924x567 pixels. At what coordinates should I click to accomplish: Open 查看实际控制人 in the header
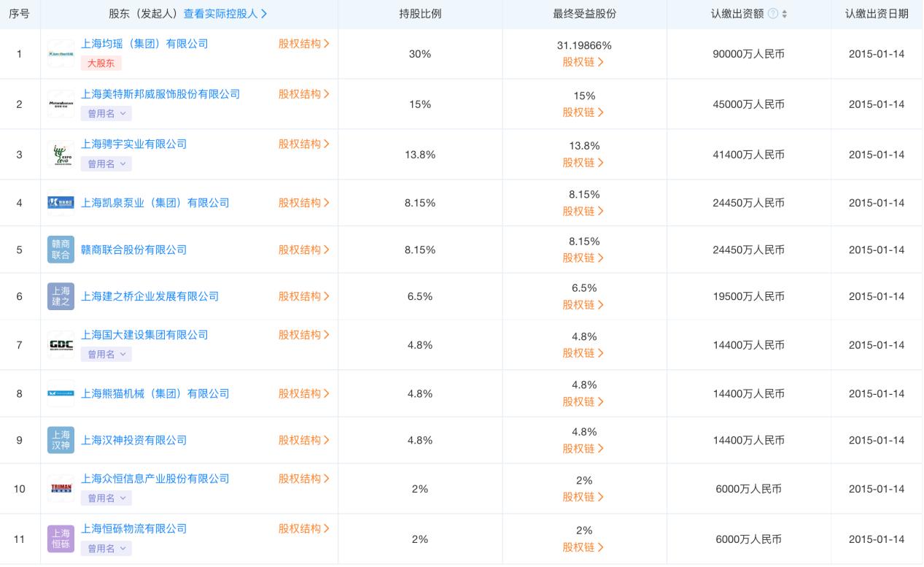(x=222, y=13)
